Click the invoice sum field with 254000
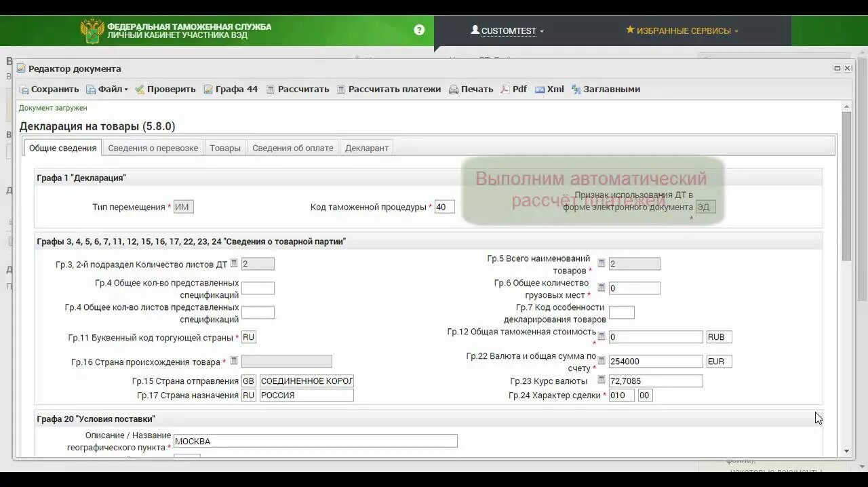Viewport: 868px width, 487px height. click(x=655, y=362)
